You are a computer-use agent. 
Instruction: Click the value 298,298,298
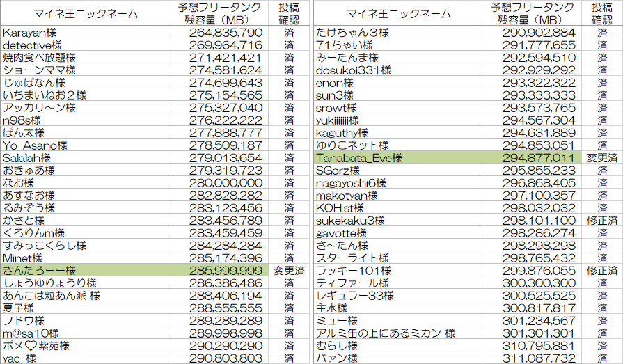tap(539, 246)
